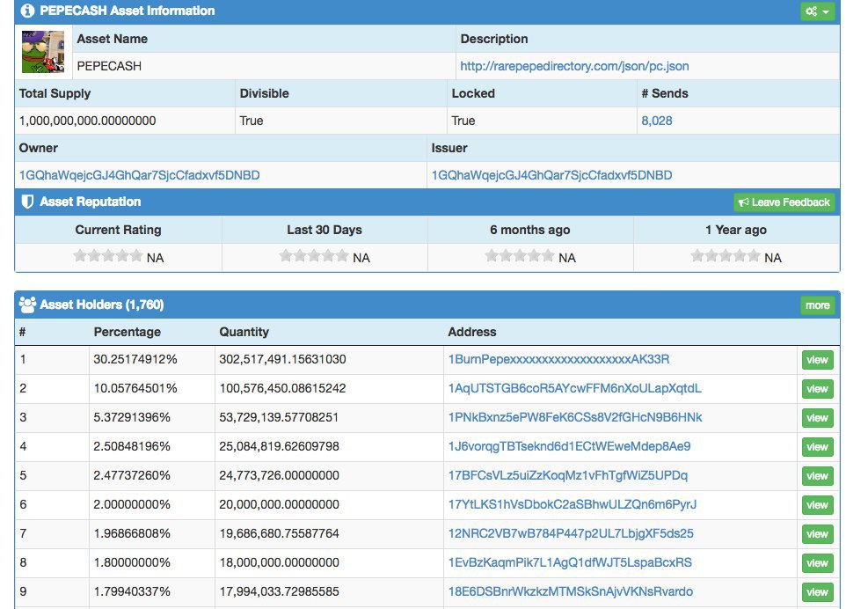
Task: Open the Issuer address link
Action: (552, 175)
